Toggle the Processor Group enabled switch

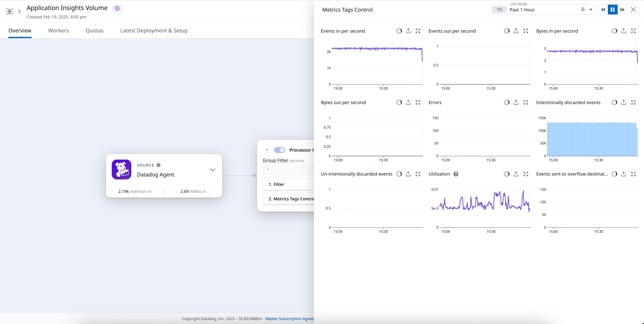(279, 150)
